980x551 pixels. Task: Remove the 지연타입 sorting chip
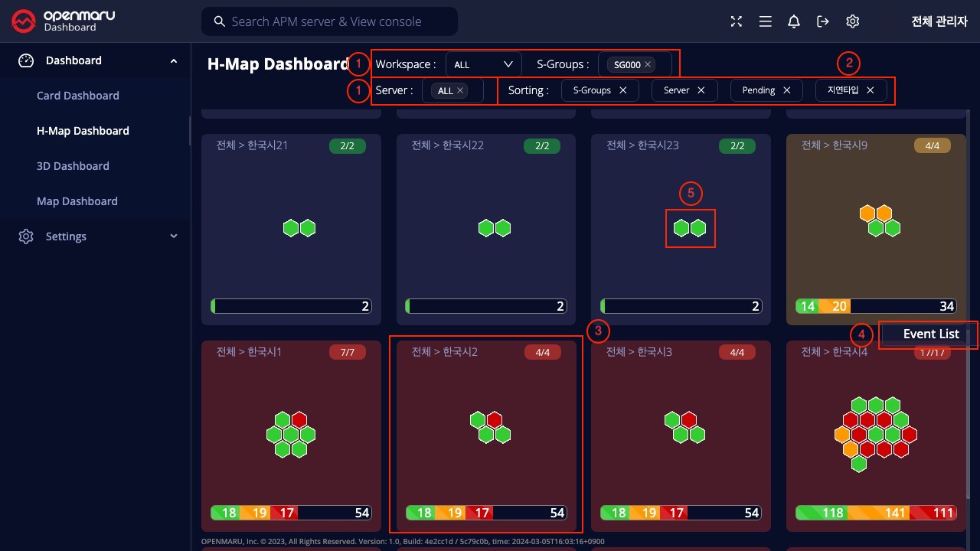(x=870, y=90)
